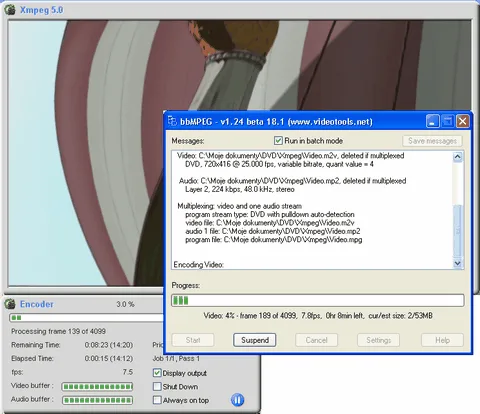Click the bbMPEG Progress bar

coord(317,300)
